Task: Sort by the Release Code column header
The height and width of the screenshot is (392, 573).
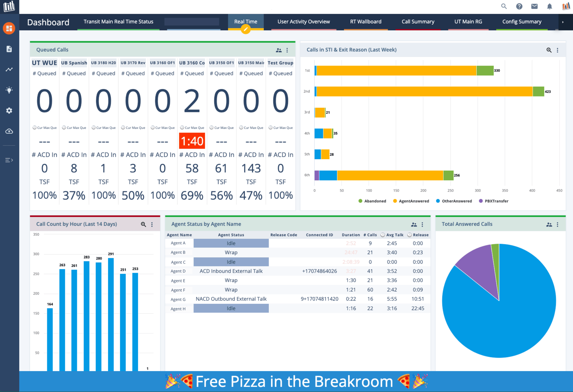Action: pos(284,235)
